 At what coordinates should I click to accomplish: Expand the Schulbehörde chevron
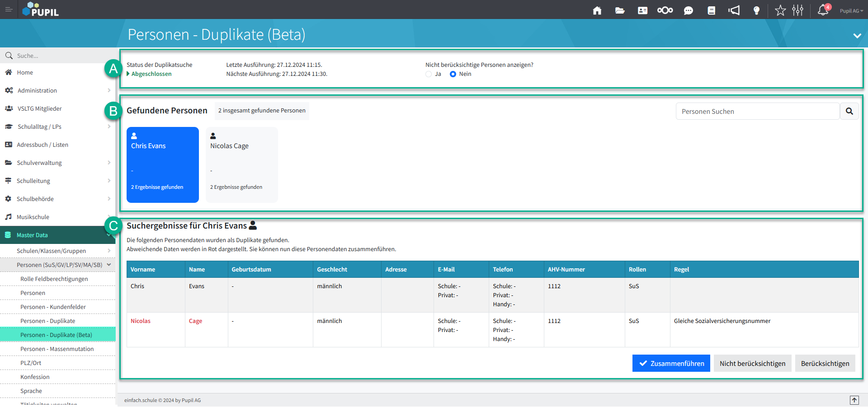tap(109, 199)
